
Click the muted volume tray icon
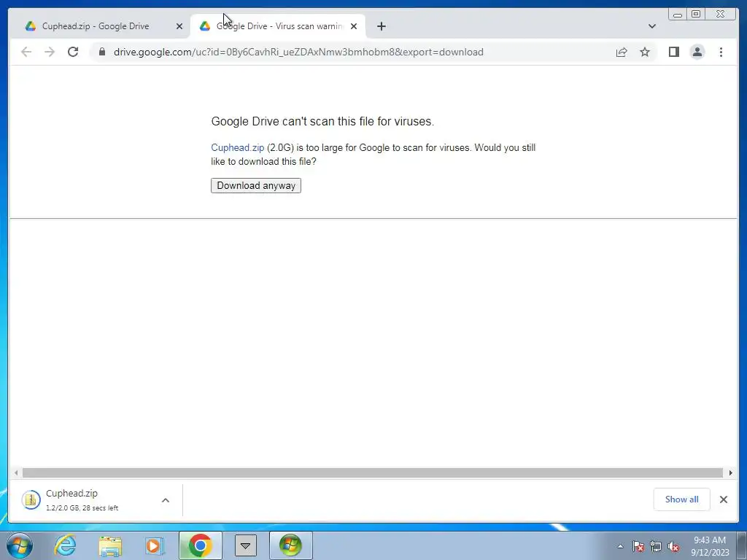[673, 546]
